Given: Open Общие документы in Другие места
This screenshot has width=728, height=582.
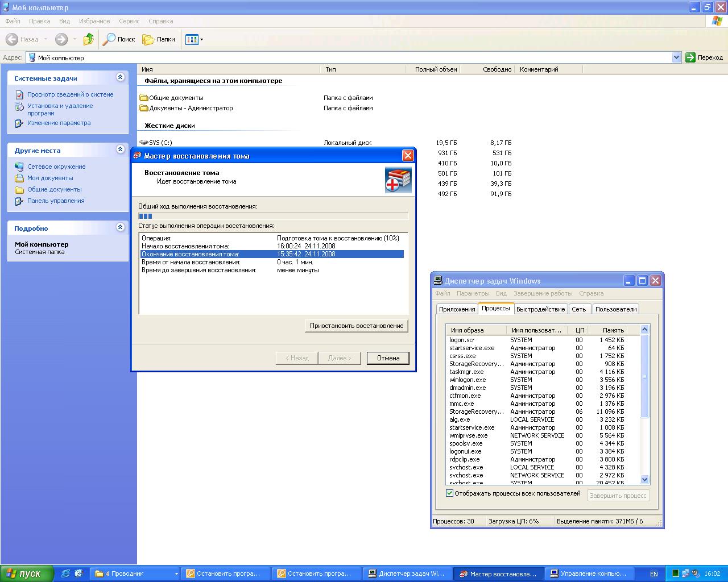Looking at the screenshot, I should point(54,189).
